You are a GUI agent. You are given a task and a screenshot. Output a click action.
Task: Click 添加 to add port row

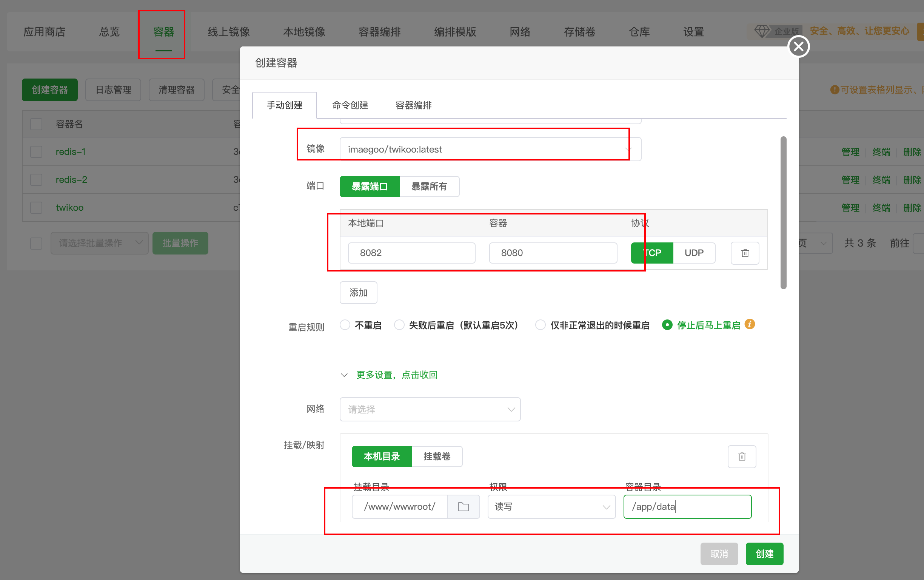[x=358, y=292]
